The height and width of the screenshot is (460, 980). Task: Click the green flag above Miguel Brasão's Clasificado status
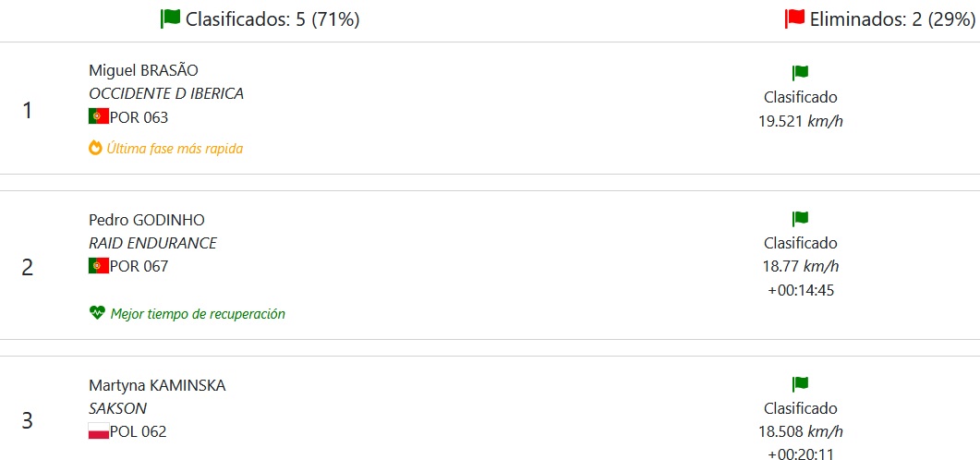pos(800,73)
